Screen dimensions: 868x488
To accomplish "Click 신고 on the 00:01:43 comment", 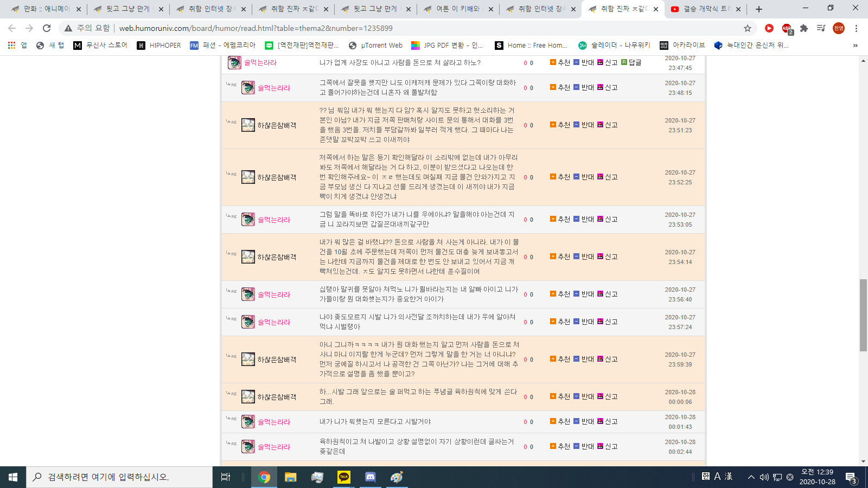I will 608,421.
